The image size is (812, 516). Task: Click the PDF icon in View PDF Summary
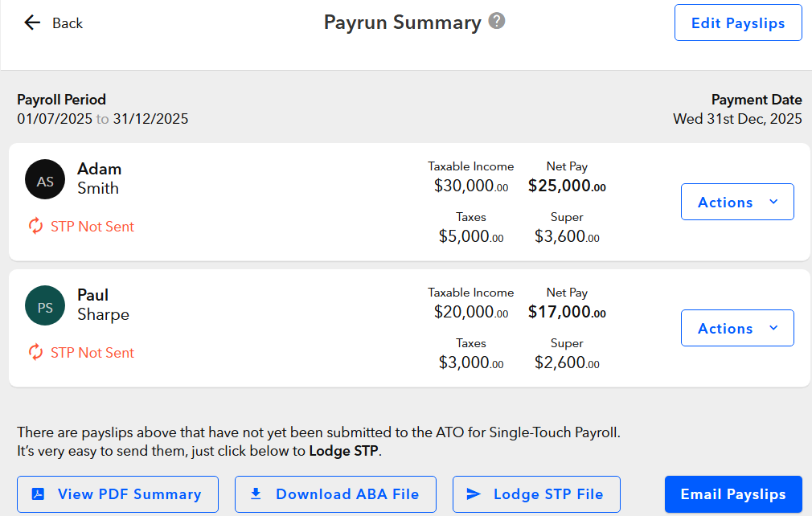[37, 494]
